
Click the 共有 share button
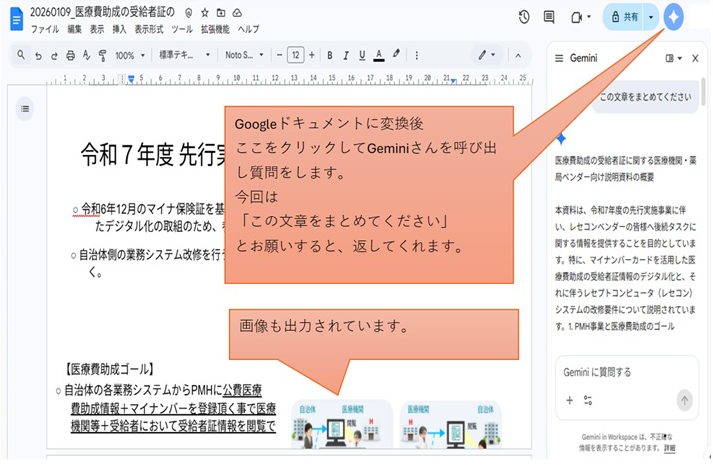pyautogui.click(x=624, y=17)
